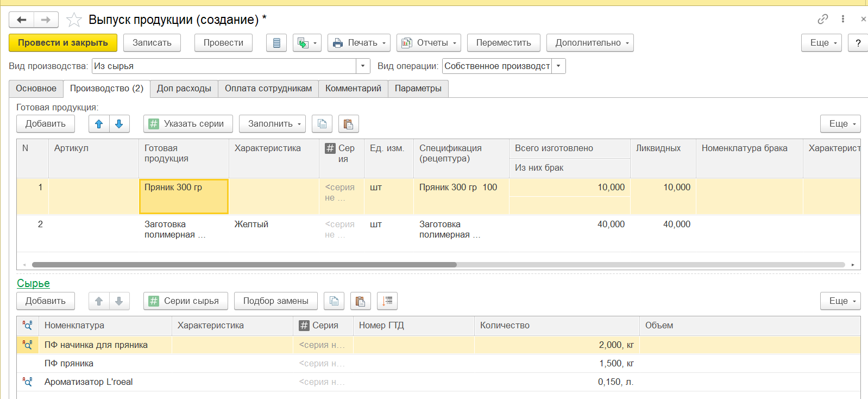868x399 pixels.
Task: Click the copy rows icon in Готовая продукция toolbar
Action: click(x=322, y=124)
